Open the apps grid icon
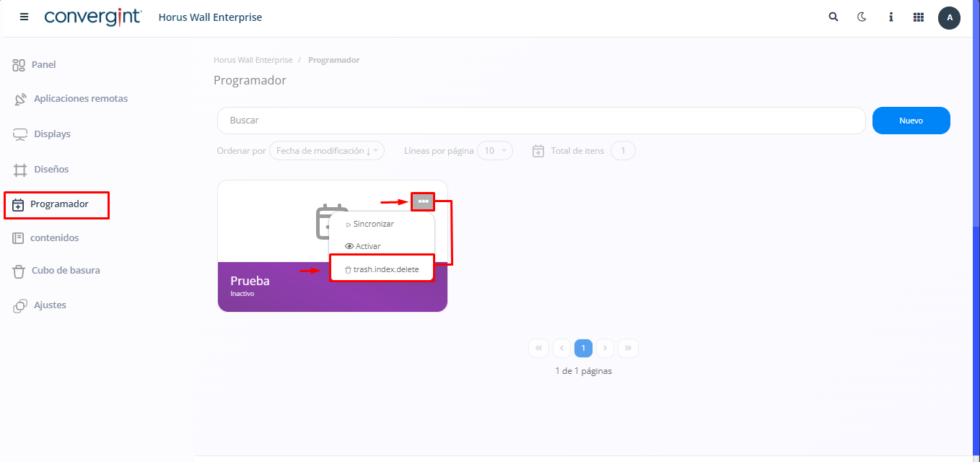Screen dimensions: 980x462 pos(919,17)
